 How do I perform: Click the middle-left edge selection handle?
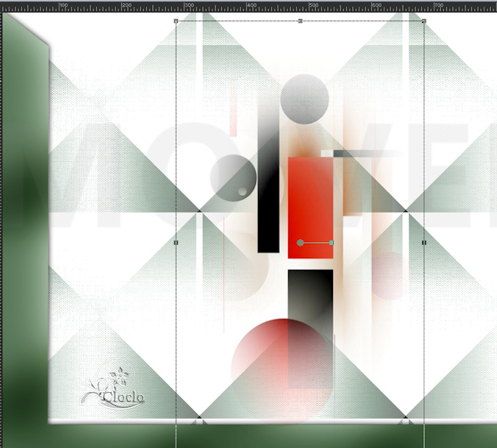[x=176, y=242]
